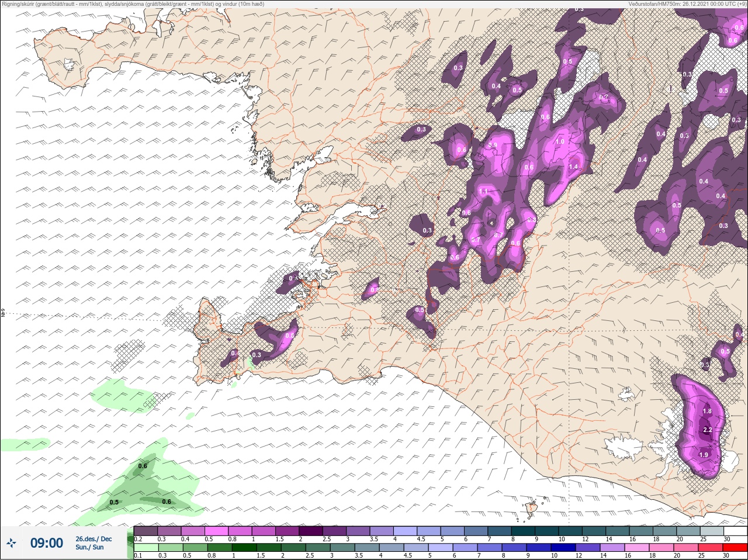Click the 'Sun./ Sun' weekday text

pyautogui.click(x=89, y=547)
